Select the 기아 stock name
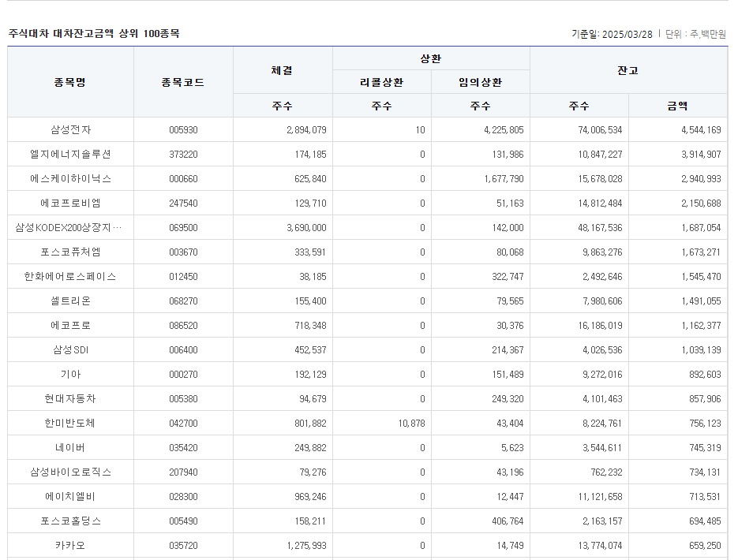The height and width of the screenshot is (560, 738). click(x=70, y=375)
